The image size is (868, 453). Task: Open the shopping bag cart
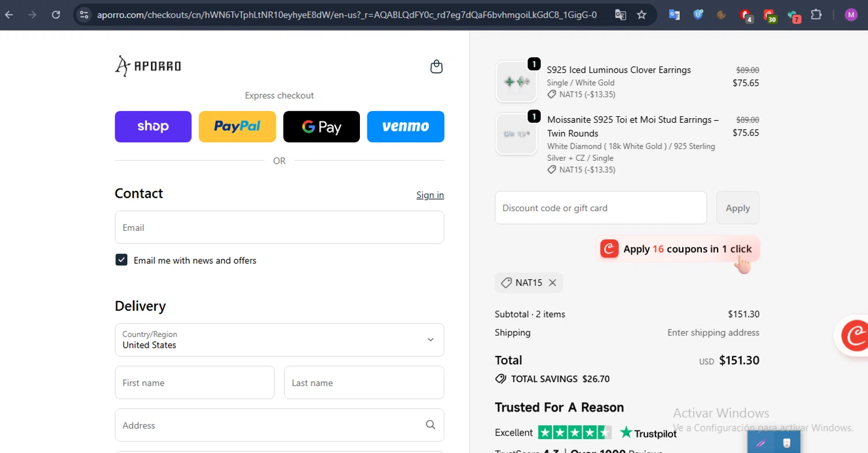coord(437,67)
